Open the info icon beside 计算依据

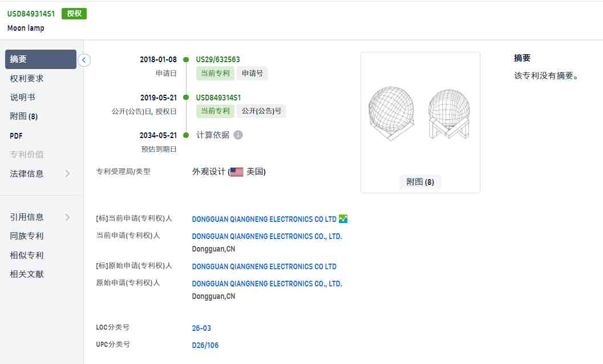238,135
